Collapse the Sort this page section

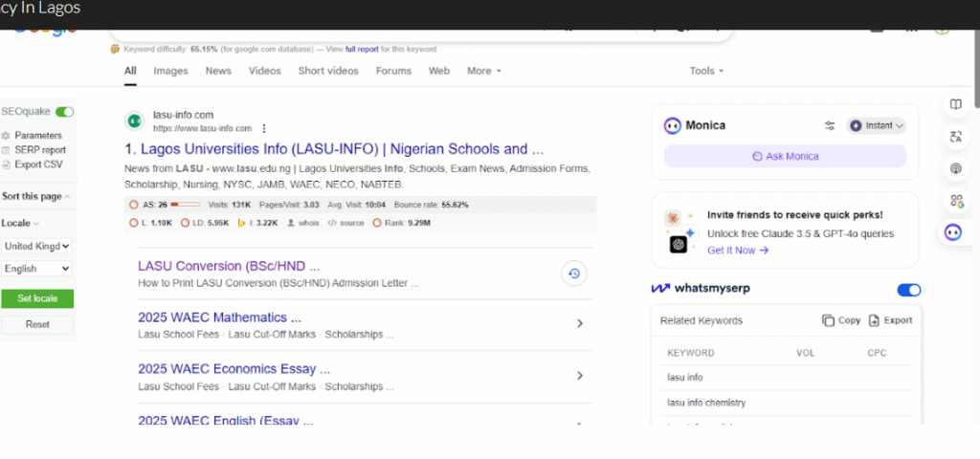tap(67, 197)
